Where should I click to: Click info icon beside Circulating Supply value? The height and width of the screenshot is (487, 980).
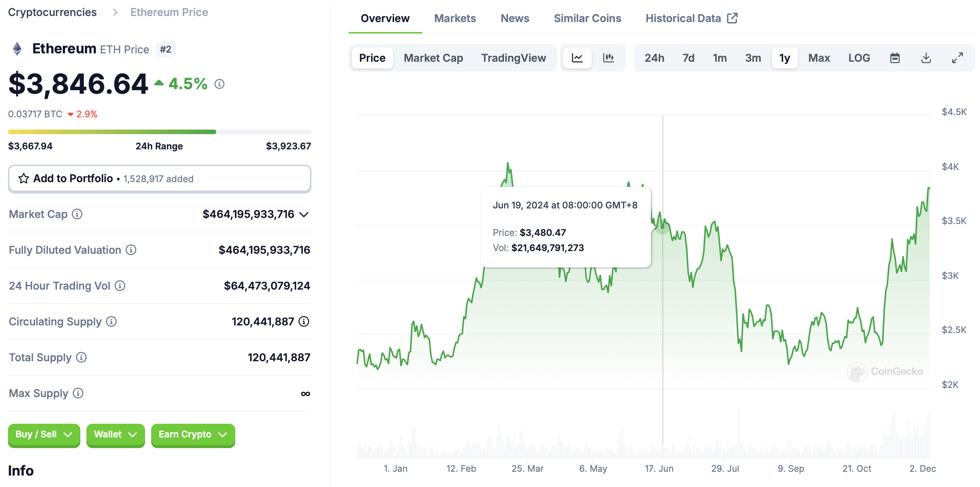point(304,322)
